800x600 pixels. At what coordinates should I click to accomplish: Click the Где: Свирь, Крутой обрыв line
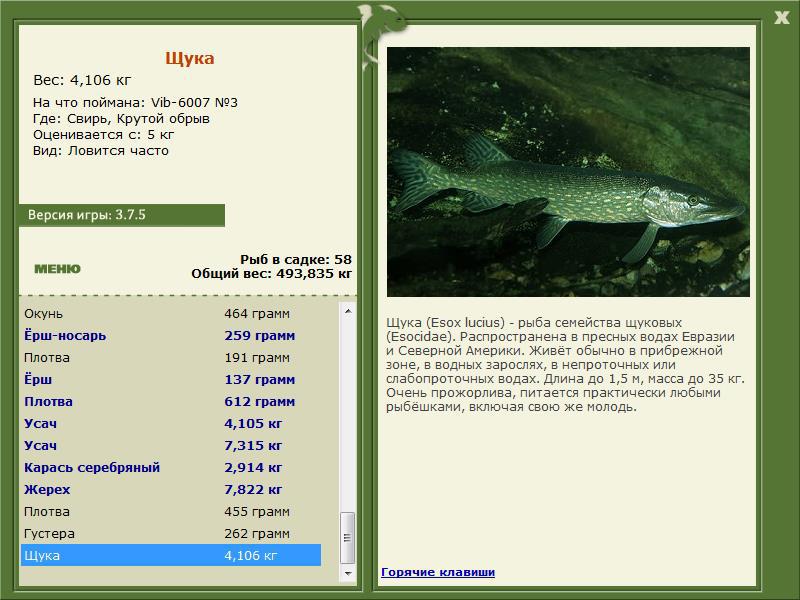coord(121,119)
